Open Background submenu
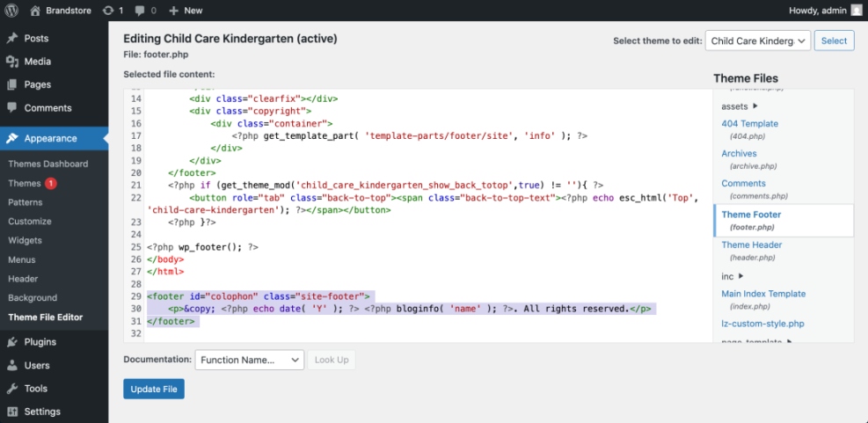Image resolution: width=868 pixels, height=423 pixels. point(33,298)
